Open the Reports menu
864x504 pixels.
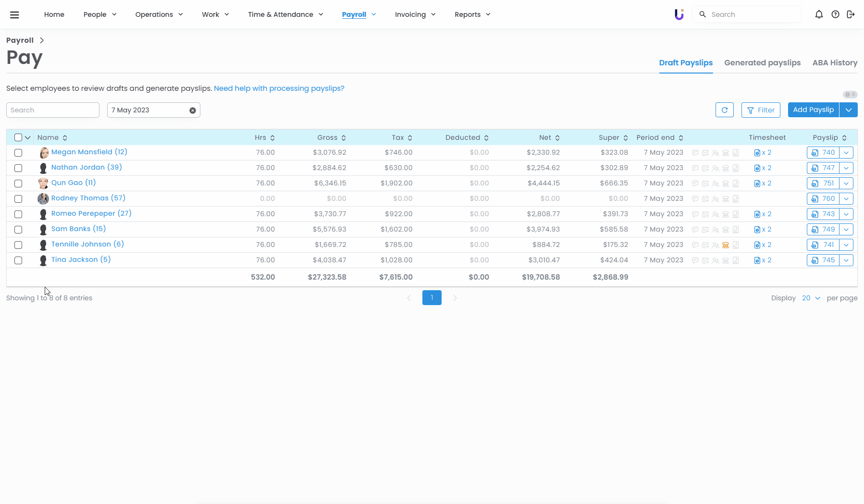click(x=472, y=14)
